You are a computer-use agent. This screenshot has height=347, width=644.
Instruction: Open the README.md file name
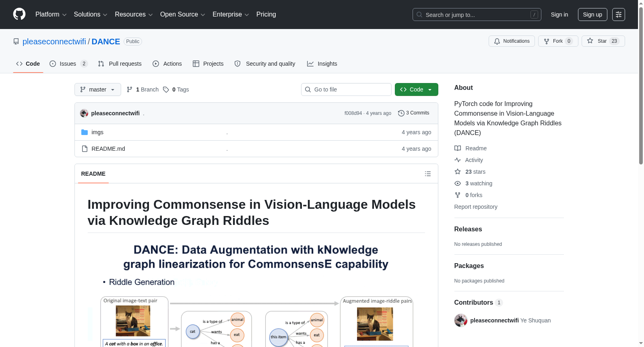(108, 149)
